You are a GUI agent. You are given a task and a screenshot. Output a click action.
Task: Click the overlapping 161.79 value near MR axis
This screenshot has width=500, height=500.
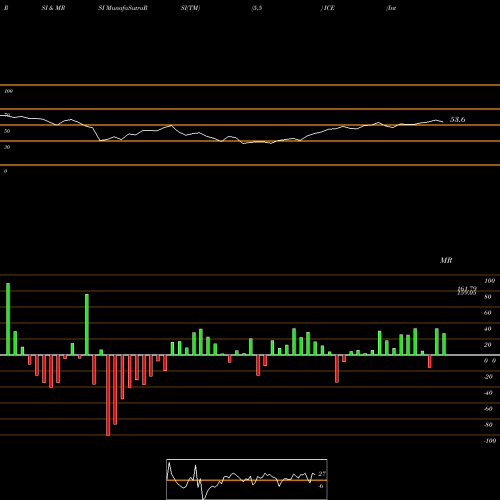tap(467, 289)
